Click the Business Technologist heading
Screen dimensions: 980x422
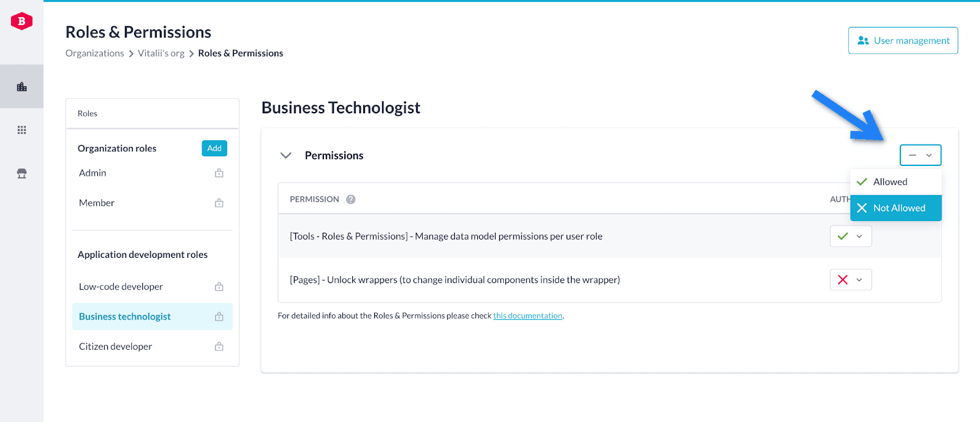341,108
